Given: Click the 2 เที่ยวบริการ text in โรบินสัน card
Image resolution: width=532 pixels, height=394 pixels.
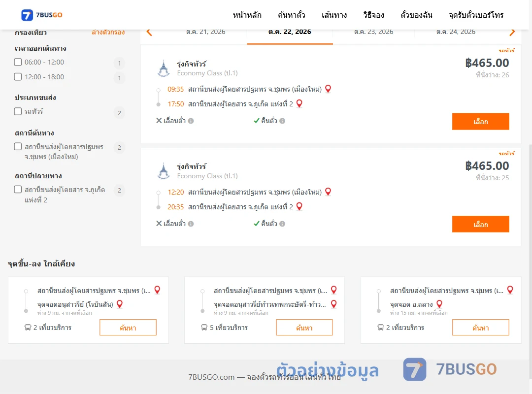Looking at the screenshot, I should (x=52, y=328).
